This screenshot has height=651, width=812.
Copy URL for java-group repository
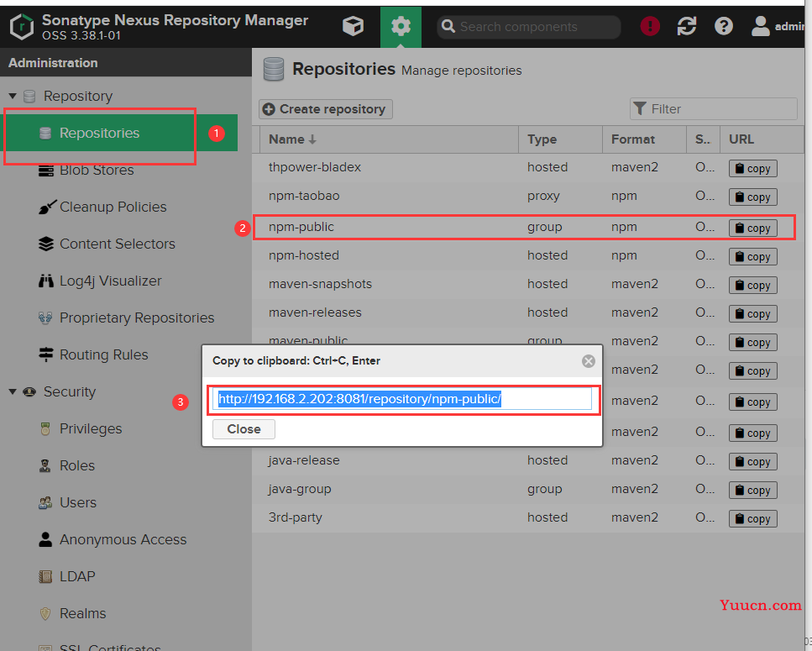pos(753,490)
